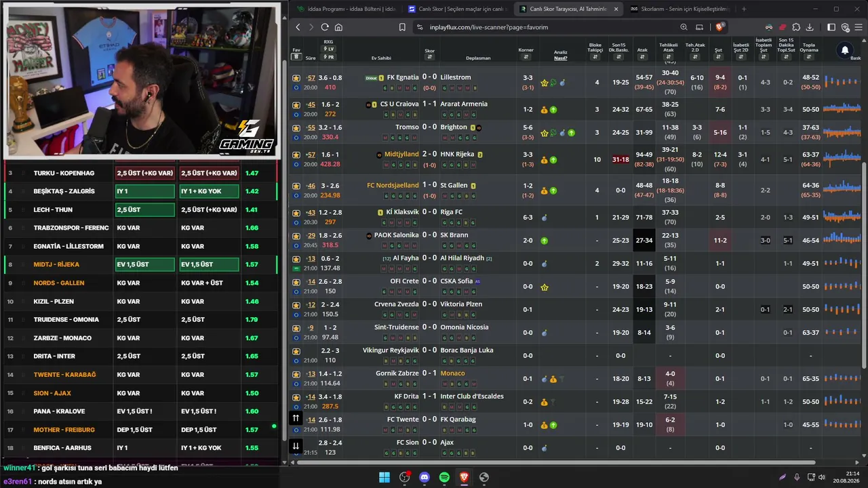Toggle favorite star for FC Nordsjaelland match

tap(296, 186)
